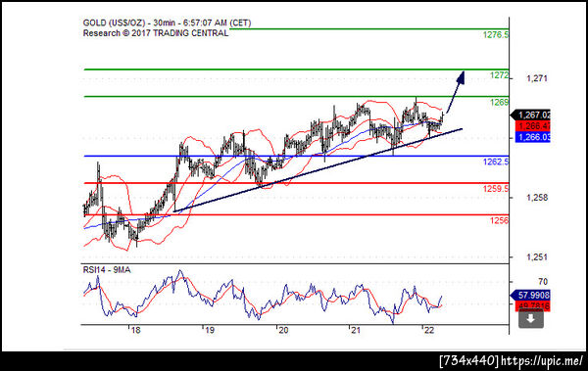The width and height of the screenshot is (588, 371).
Task: Click date 22 on the time axis
Action: pyautogui.click(x=428, y=330)
